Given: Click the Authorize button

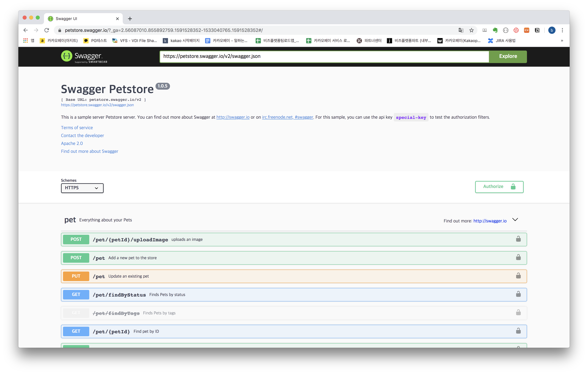Looking at the screenshot, I should pos(499,187).
